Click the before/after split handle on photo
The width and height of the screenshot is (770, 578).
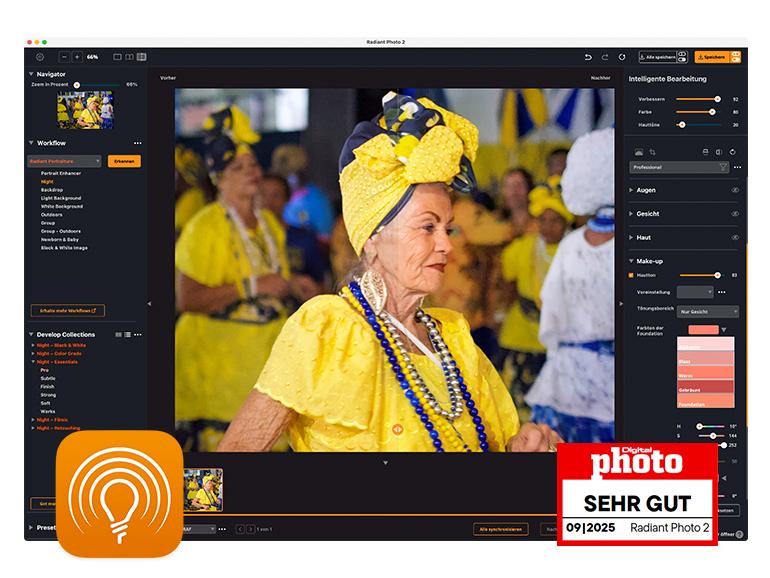click(398, 429)
